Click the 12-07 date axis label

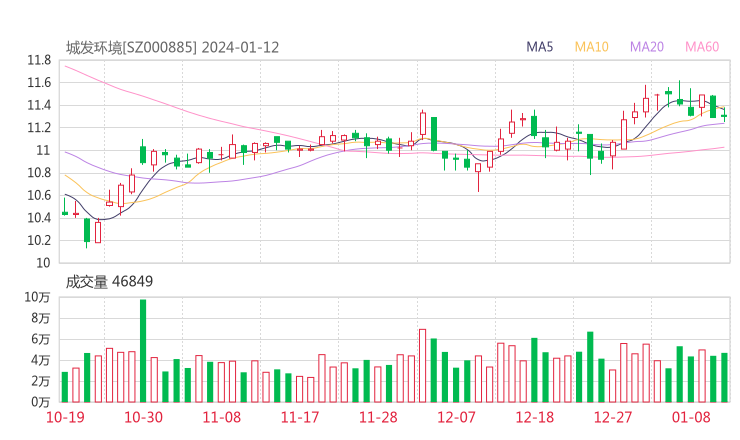pos(456,417)
